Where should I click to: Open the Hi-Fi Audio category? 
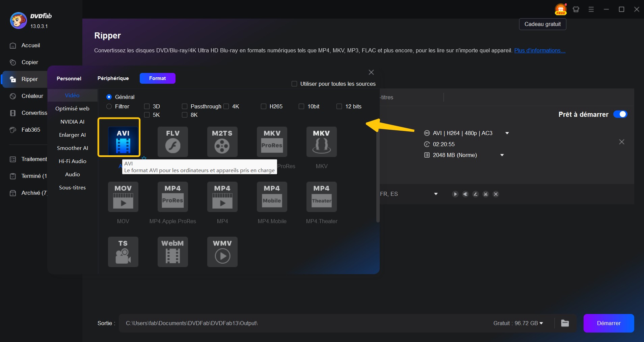[72, 161]
